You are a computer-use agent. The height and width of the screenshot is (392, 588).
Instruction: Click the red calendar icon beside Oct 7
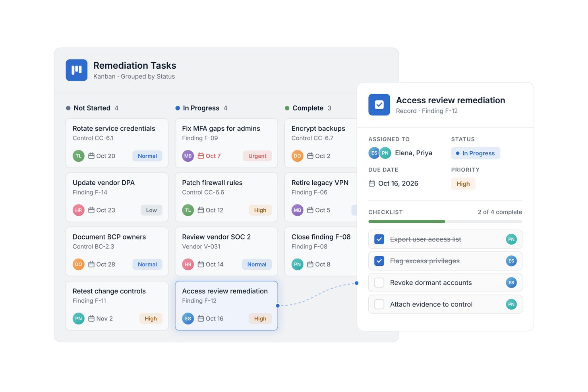coord(201,156)
